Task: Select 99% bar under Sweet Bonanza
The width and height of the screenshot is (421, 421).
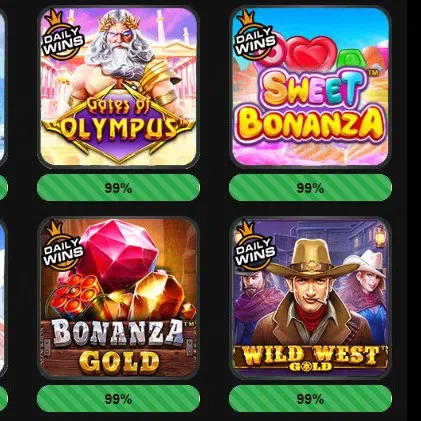Action: pos(310,188)
